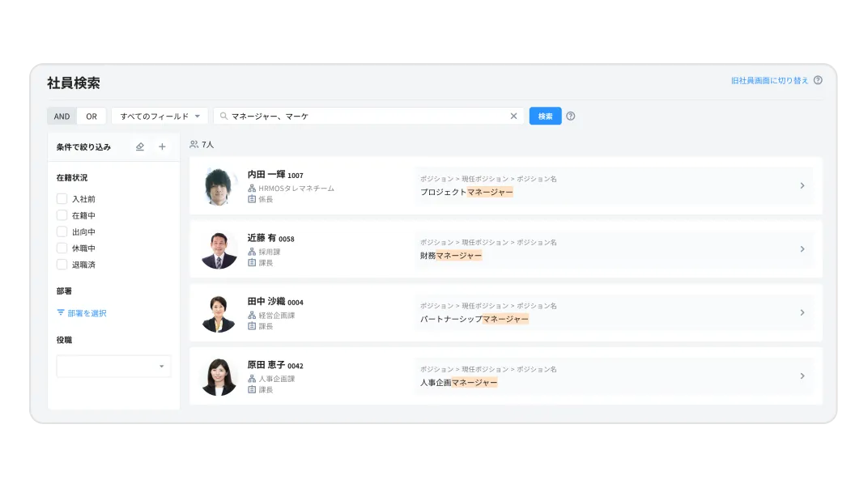Click the clear-conditions eraser icon
The image size is (868, 488).
pyautogui.click(x=139, y=146)
